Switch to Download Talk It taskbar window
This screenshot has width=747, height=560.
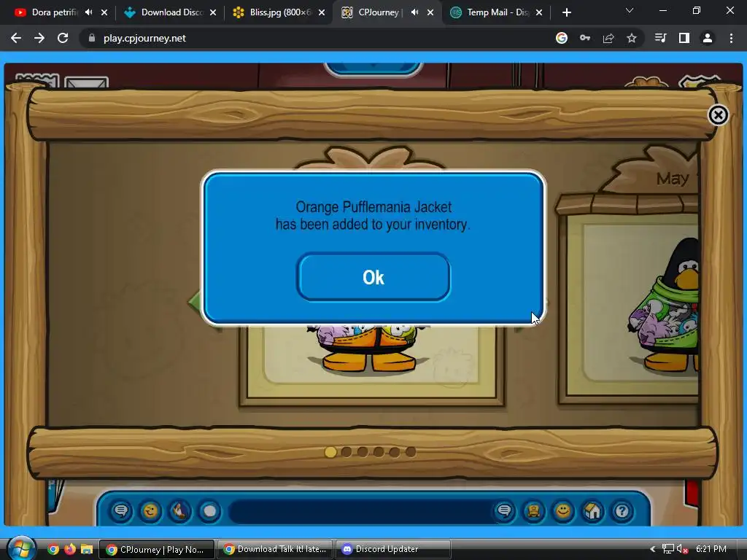coord(275,550)
